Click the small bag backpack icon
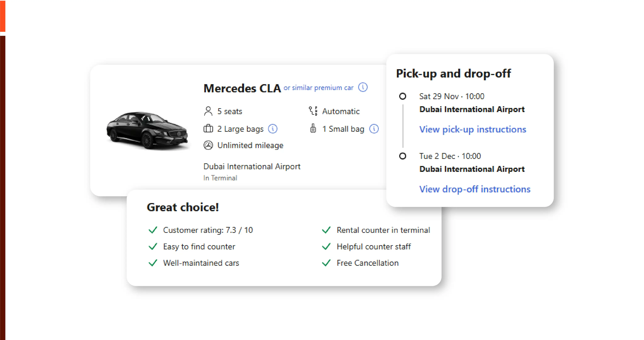644x340 pixels. 313,128
